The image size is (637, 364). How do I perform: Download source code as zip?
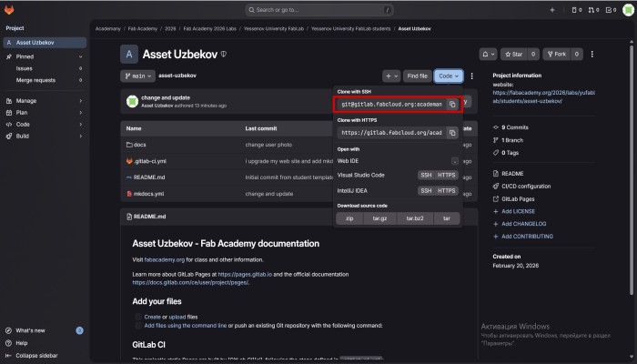(349, 218)
